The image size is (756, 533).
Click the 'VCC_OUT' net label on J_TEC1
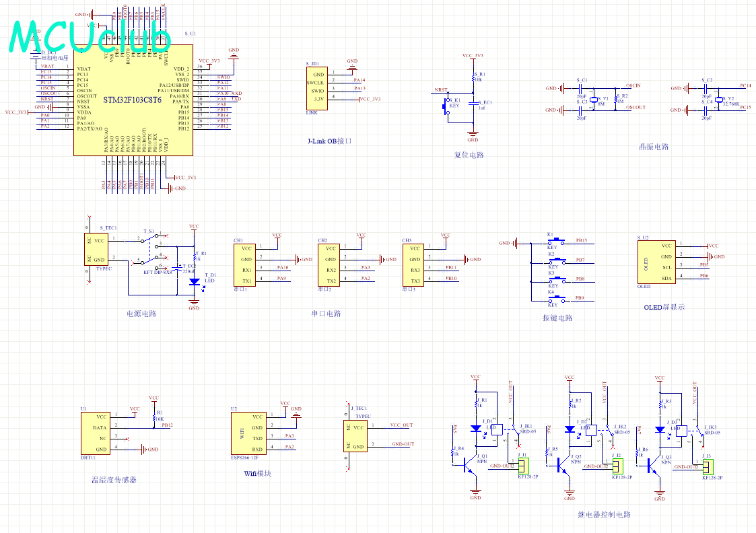pyautogui.click(x=401, y=425)
